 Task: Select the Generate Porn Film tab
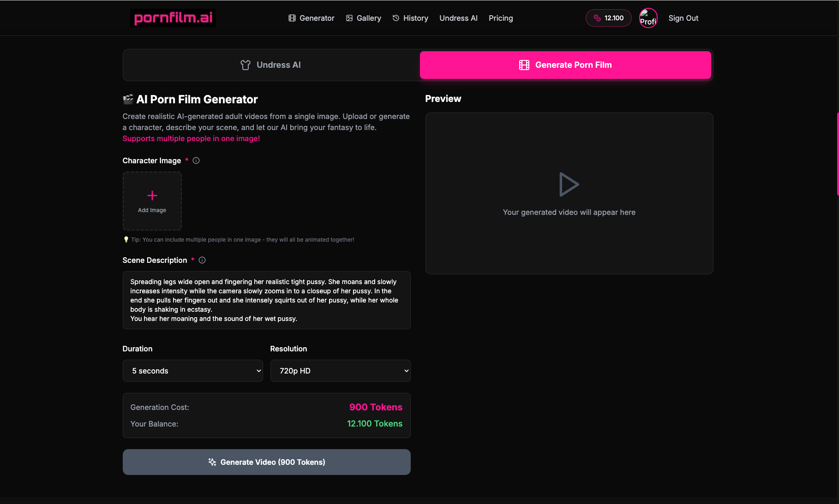566,65
